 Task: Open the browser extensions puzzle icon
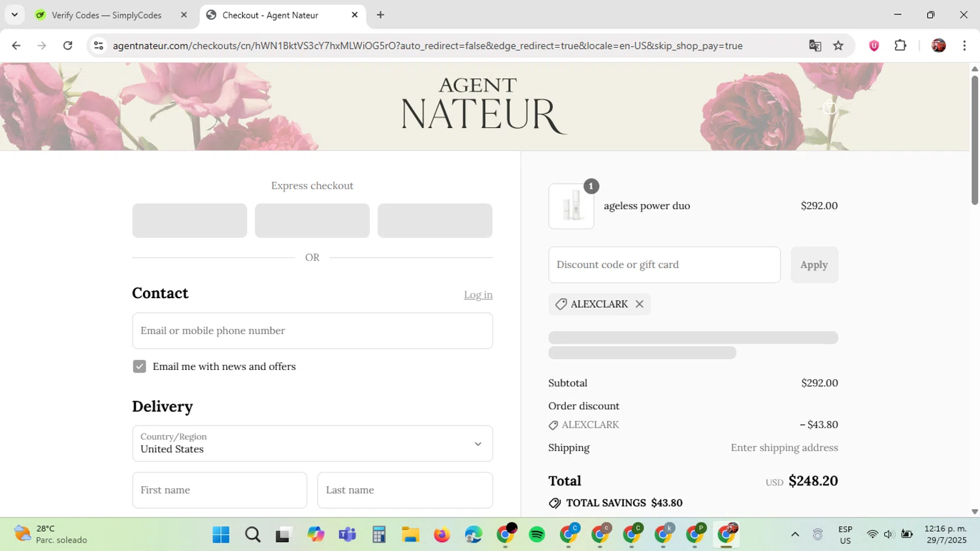900,46
